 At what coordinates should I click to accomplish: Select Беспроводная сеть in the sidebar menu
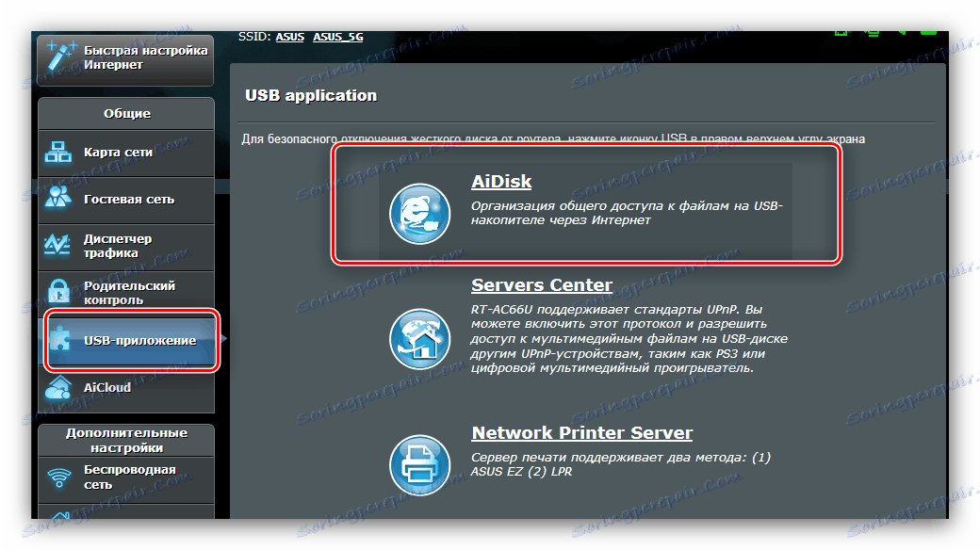point(132,477)
